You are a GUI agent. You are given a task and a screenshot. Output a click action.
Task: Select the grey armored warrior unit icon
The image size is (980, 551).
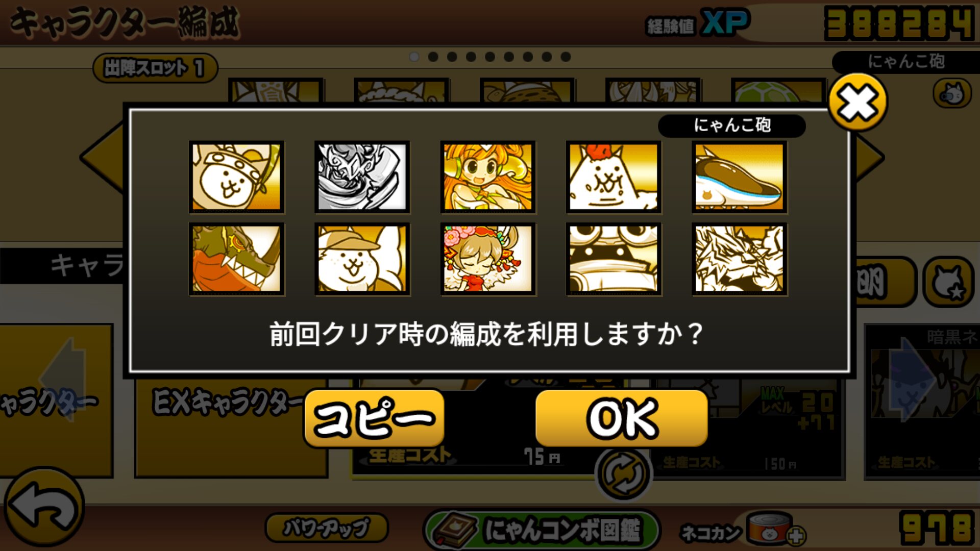click(362, 177)
